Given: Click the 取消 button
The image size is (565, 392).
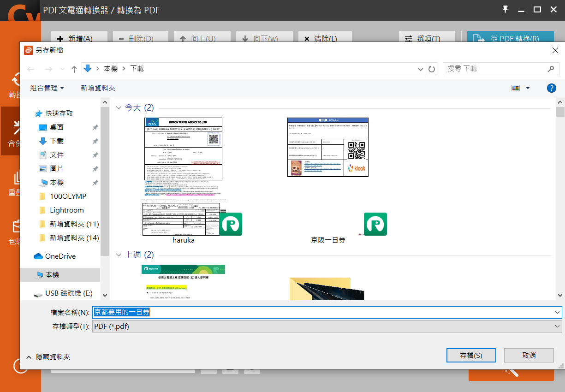Looking at the screenshot, I should pos(529,355).
